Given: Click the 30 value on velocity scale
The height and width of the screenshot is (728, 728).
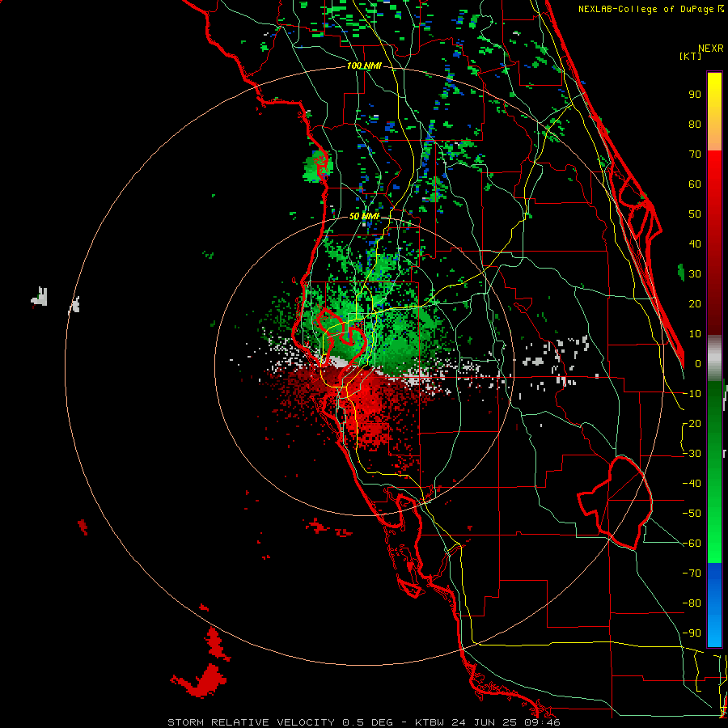Looking at the screenshot, I should 695,274.
